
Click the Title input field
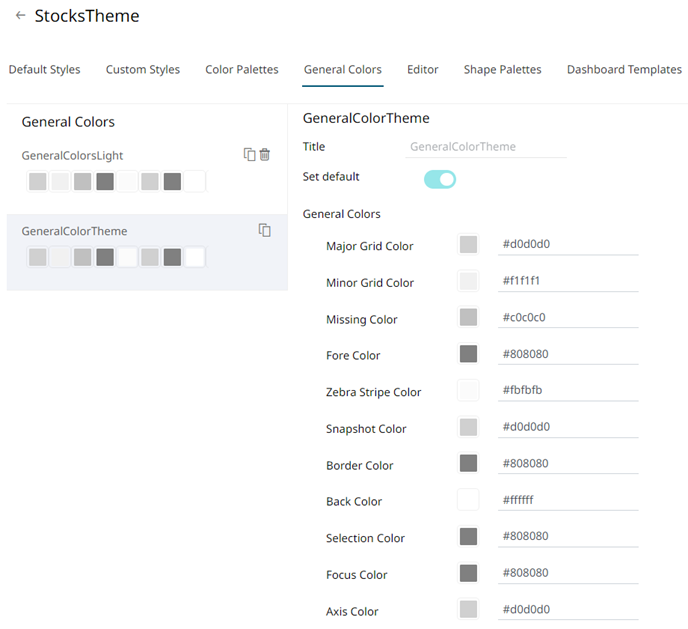pyautogui.click(x=486, y=147)
